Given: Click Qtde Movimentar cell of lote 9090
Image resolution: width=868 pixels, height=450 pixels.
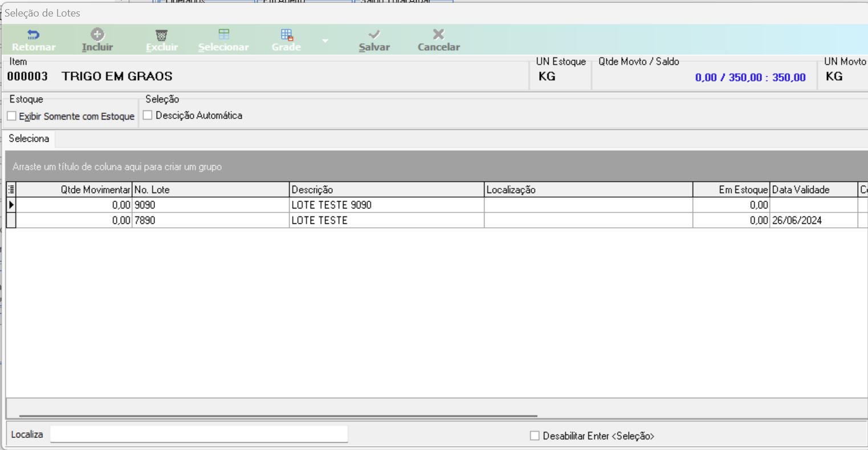Looking at the screenshot, I should click(x=74, y=205).
